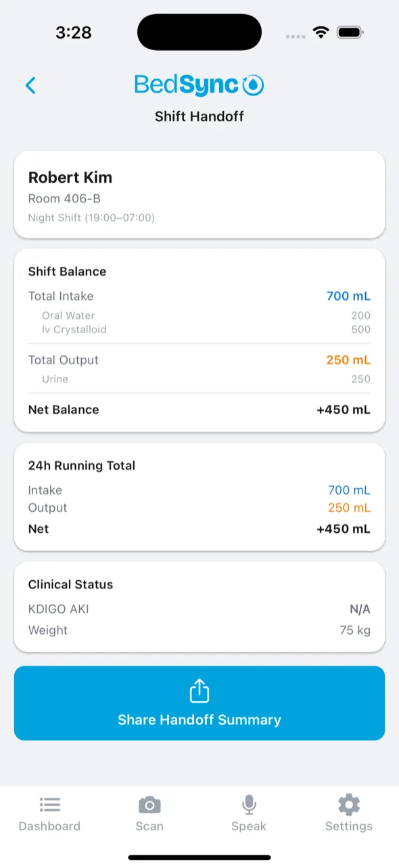Select the Dashboard list icon

click(x=49, y=804)
